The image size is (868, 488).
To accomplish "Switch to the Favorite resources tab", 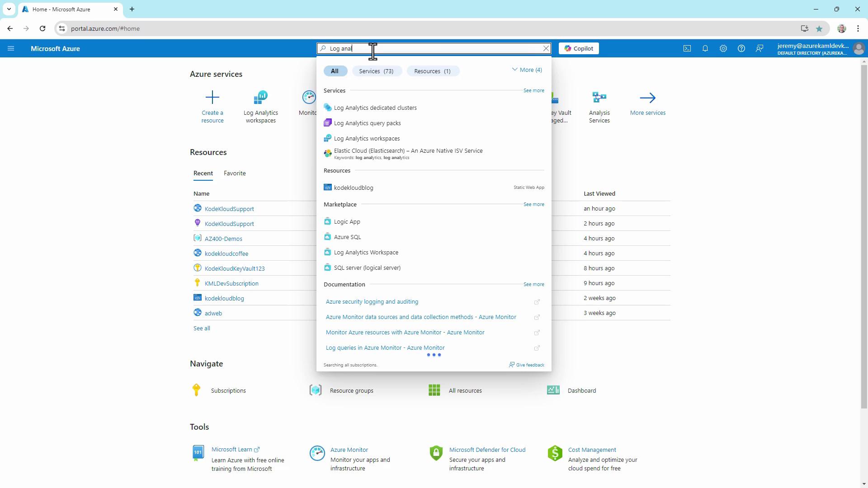I will click(235, 173).
